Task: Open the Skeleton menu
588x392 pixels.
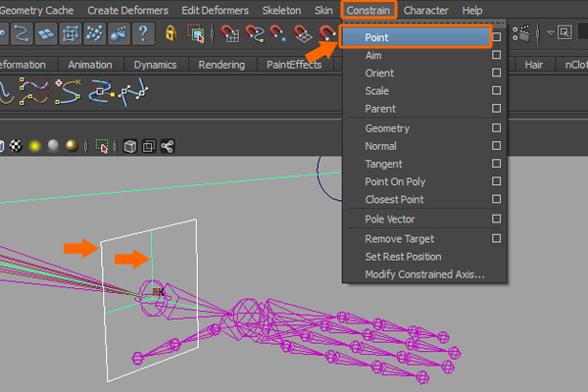Action: (x=281, y=10)
